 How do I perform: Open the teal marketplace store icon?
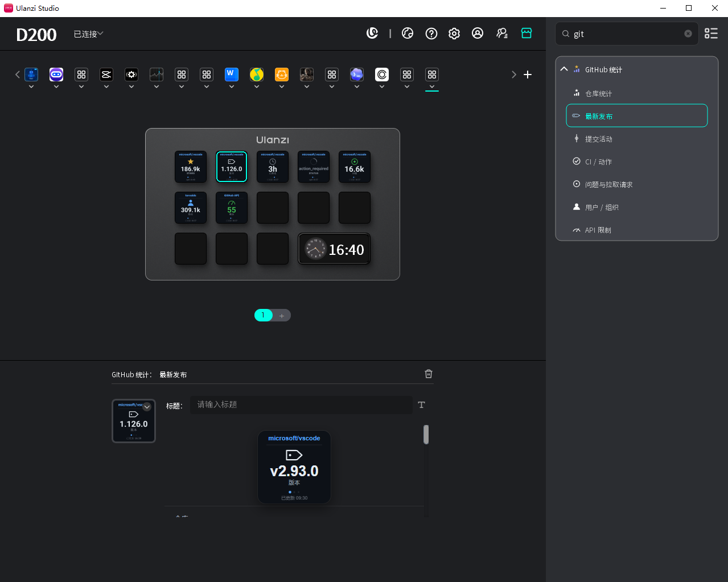coord(527,34)
